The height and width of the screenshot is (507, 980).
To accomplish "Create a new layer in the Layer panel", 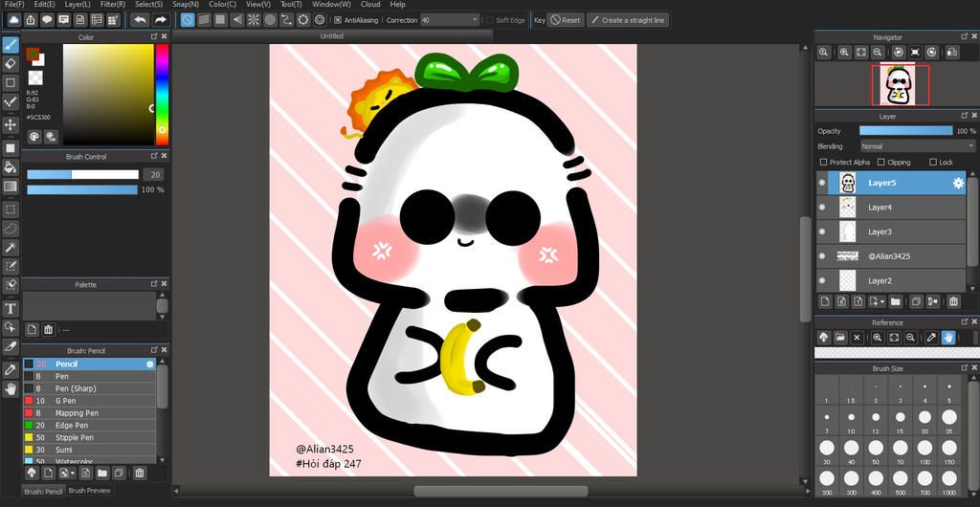I will [x=825, y=301].
